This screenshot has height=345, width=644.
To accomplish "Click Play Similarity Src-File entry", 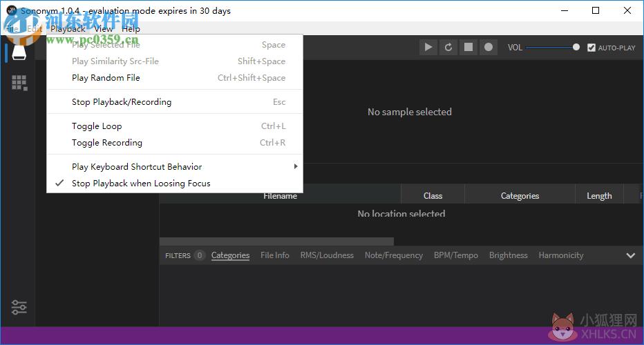I will [x=175, y=61].
